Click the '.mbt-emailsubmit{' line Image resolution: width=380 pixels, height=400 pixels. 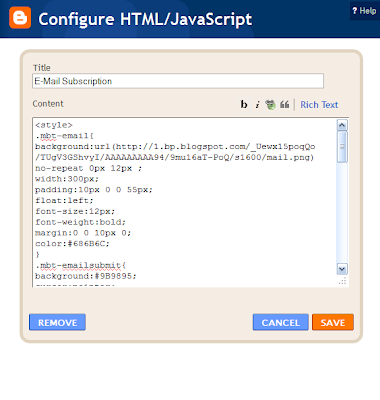pyautogui.click(x=80, y=265)
